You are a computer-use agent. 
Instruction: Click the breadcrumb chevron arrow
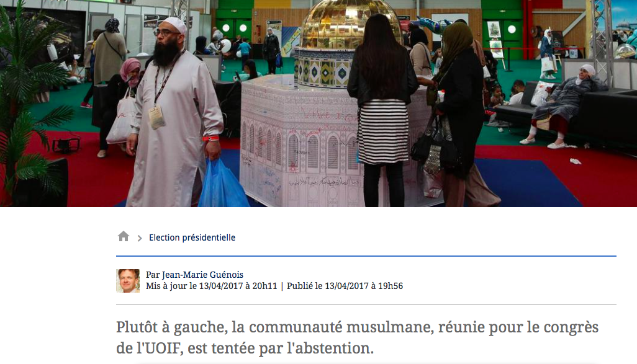140,238
